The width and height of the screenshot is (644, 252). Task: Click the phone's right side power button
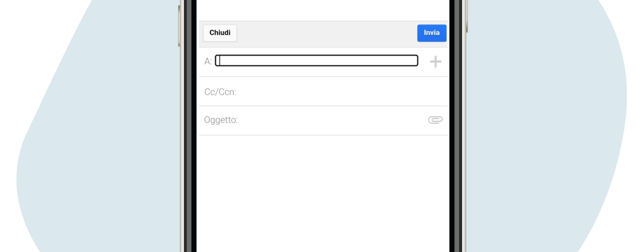(x=467, y=17)
